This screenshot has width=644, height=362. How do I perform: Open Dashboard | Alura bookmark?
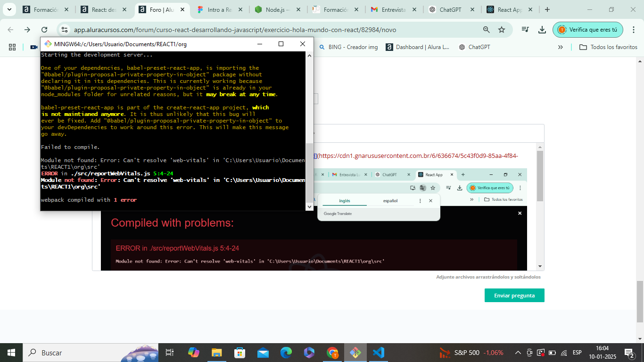coord(418,47)
